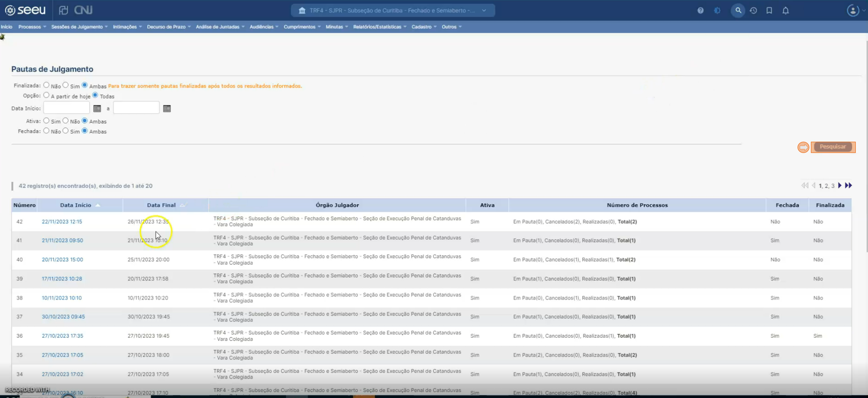The image size is (868, 398).
Task: Open pauta 10/11/2023 10:10 link
Action: pyautogui.click(x=62, y=298)
